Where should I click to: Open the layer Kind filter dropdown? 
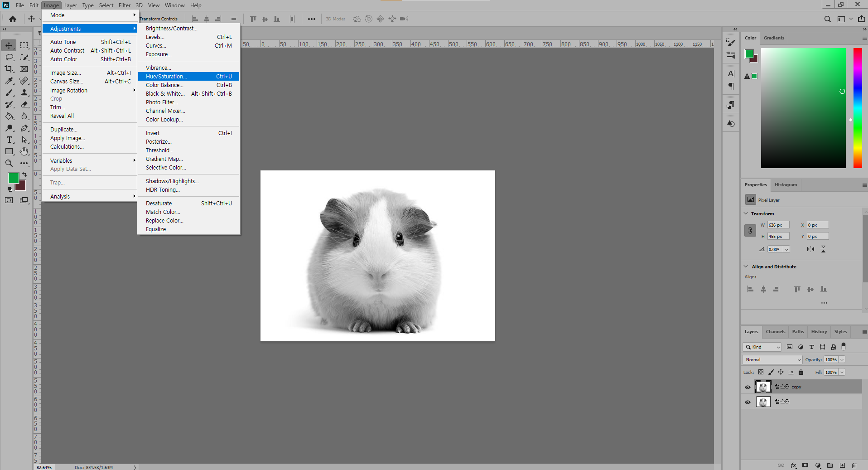tap(762, 347)
